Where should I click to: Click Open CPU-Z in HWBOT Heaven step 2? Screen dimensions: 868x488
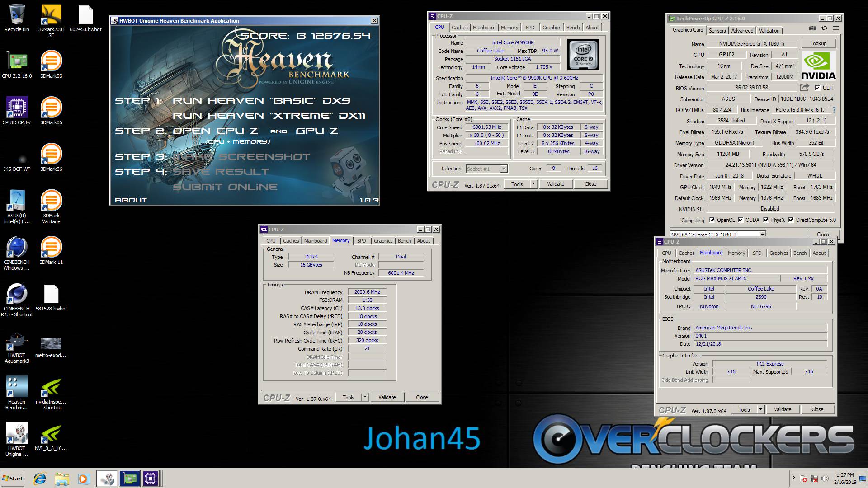pyautogui.click(x=215, y=131)
